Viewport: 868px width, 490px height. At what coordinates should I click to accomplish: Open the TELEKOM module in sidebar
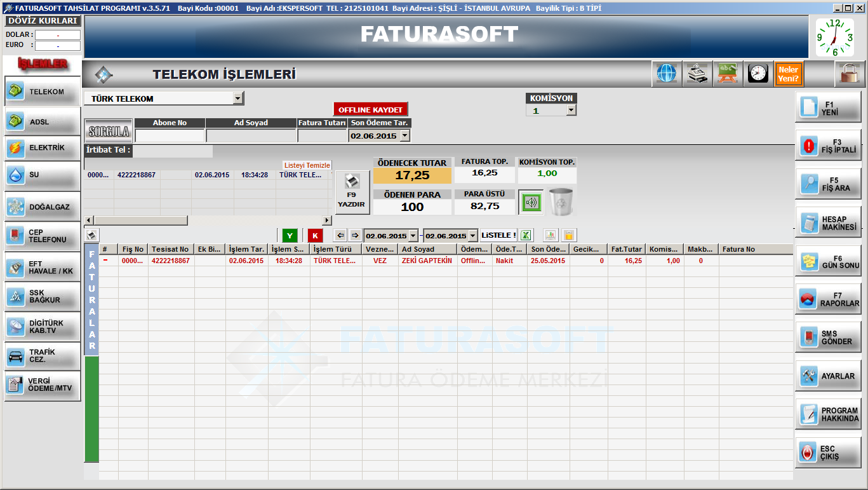pos(43,92)
